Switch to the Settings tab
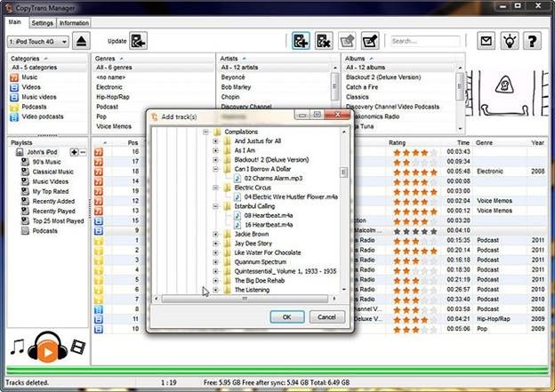555x392 pixels. coord(42,23)
